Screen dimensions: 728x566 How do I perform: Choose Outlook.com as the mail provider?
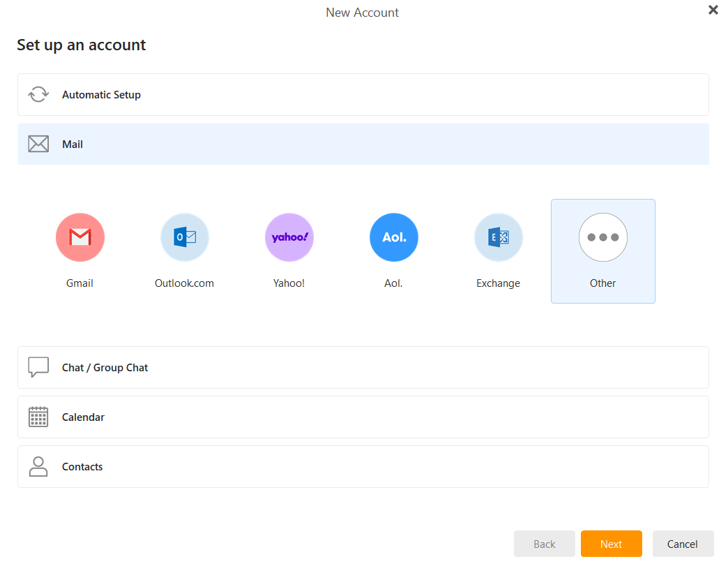(x=184, y=237)
